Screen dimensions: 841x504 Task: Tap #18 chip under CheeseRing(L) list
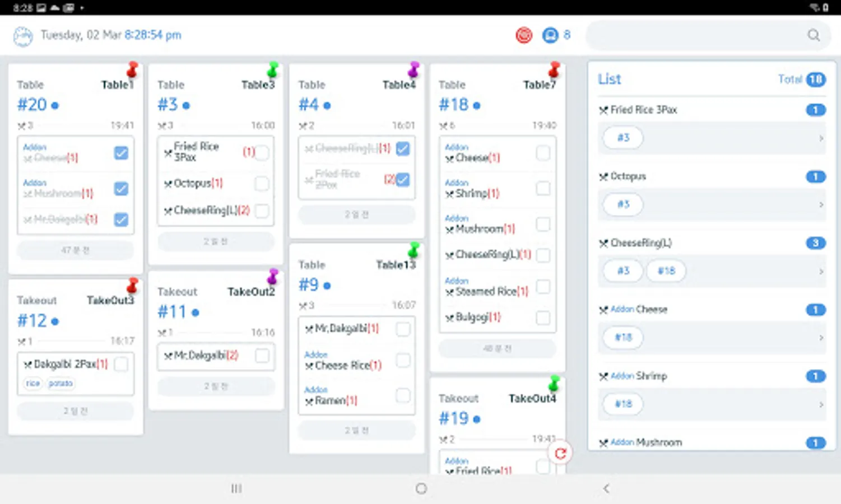point(666,271)
